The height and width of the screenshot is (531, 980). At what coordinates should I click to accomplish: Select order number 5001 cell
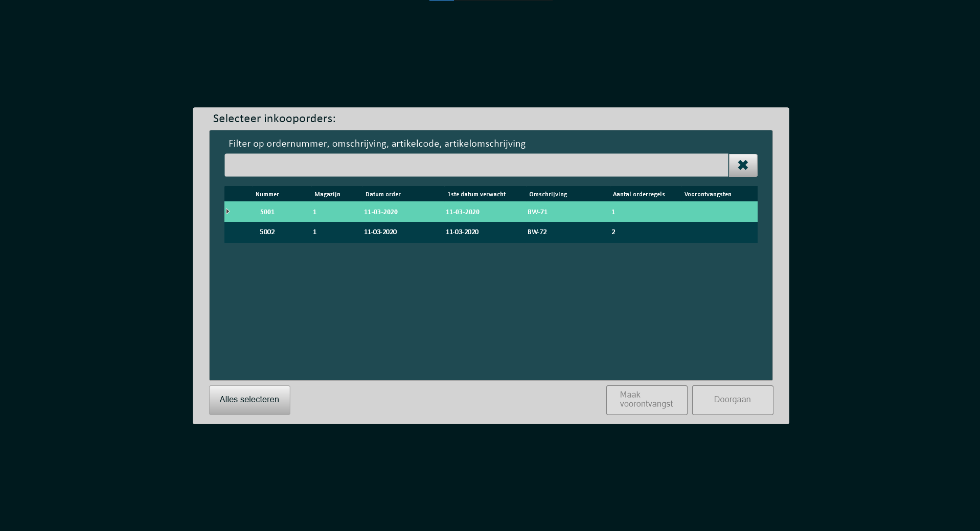click(267, 212)
